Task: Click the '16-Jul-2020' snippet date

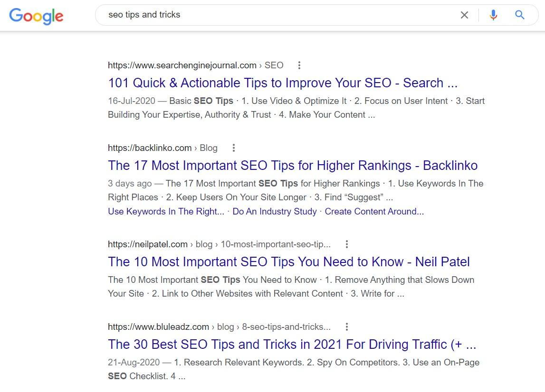Action: [x=132, y=101]
